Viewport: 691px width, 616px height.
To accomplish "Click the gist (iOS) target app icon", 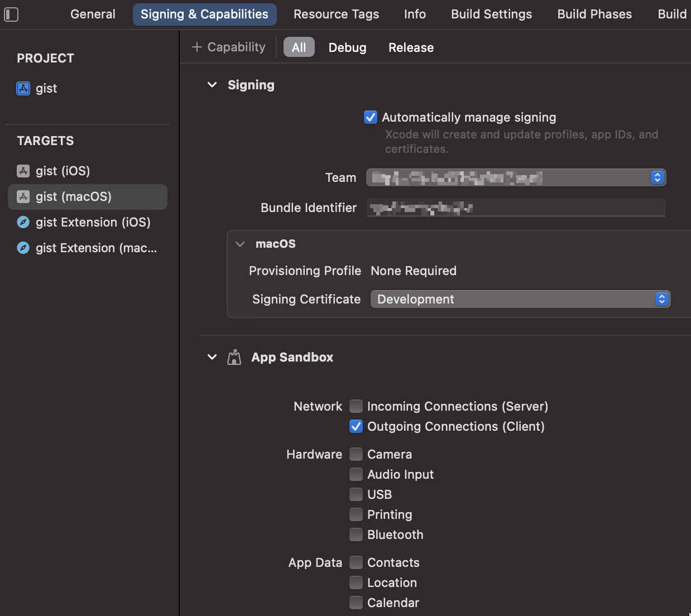I will point(23,171).
